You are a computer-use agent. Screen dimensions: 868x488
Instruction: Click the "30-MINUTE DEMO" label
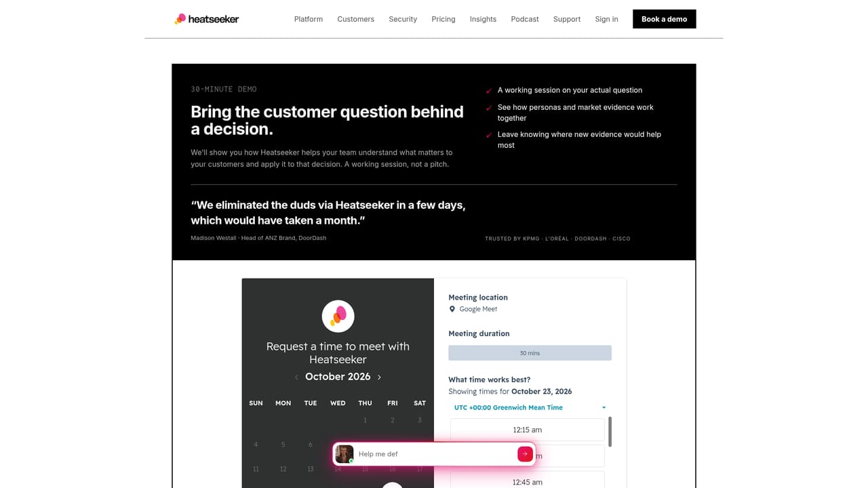[224, 89]
